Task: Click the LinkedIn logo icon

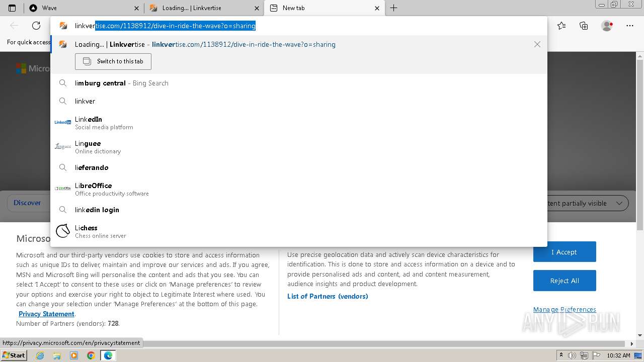Action: tap(63, 122)
